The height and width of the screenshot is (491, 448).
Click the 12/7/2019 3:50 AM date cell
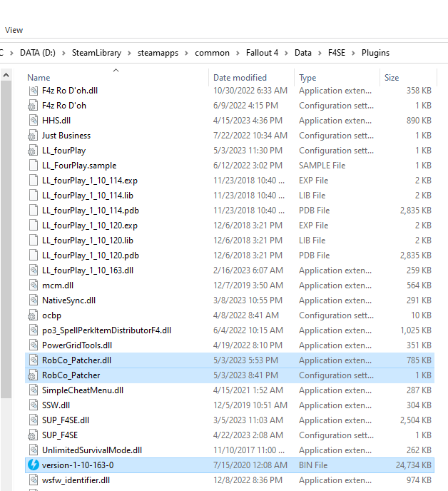tap(248, 285)
